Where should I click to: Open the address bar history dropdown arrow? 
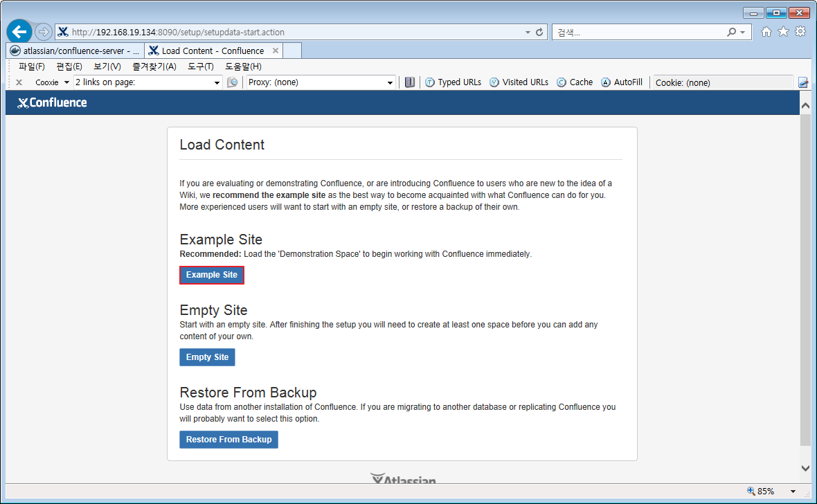click(528, 33)
